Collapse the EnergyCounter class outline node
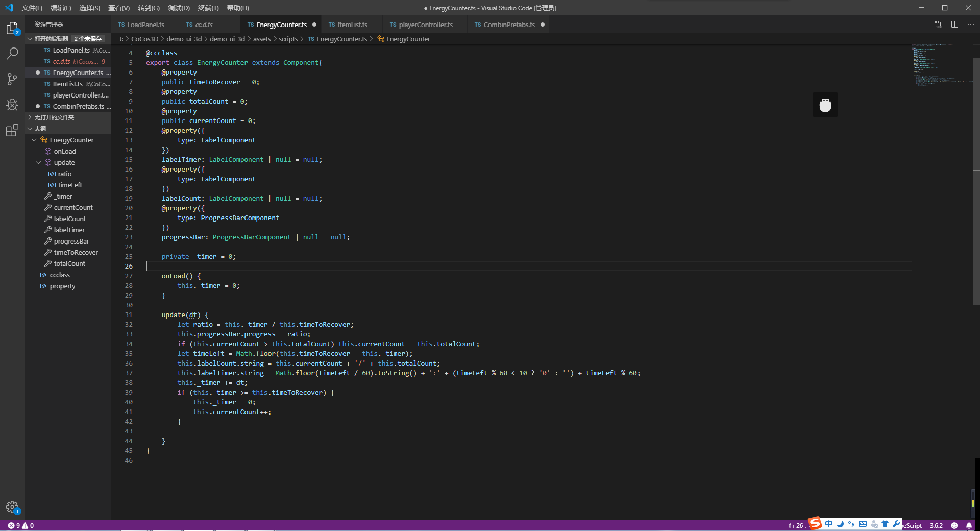The image size is (980, 531). point(34,140)
